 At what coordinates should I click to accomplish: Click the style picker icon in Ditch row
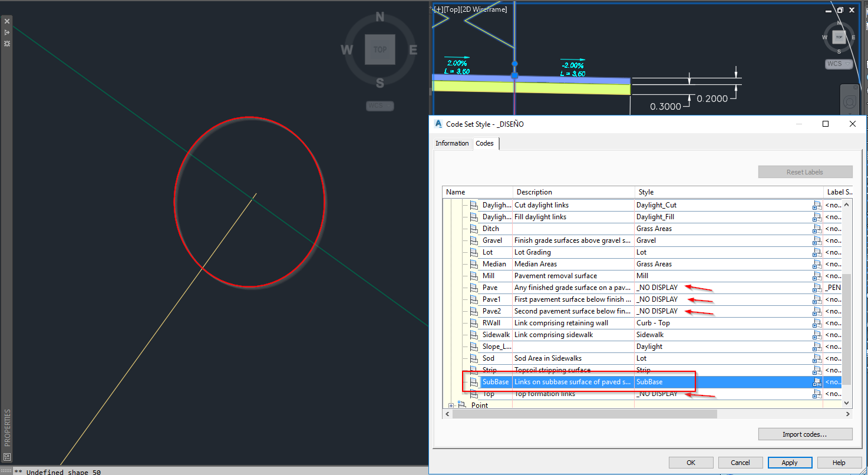click(817, 229)
